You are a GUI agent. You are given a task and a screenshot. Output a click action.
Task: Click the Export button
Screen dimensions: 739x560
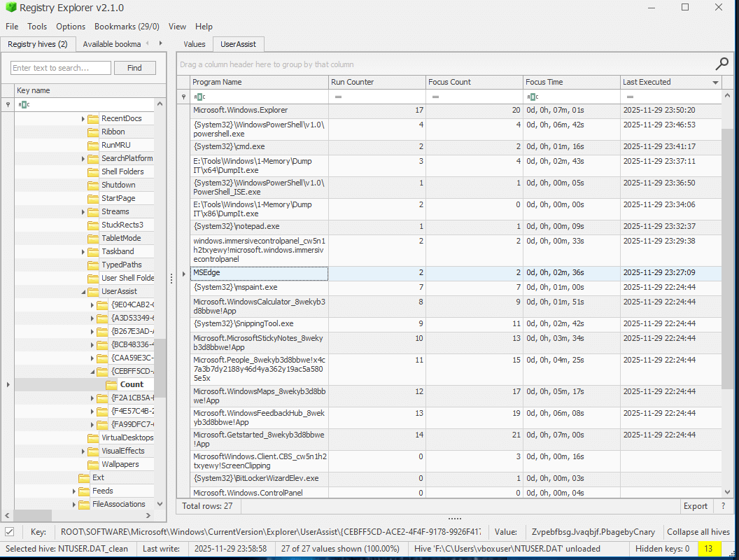click(x=695, y=505)
